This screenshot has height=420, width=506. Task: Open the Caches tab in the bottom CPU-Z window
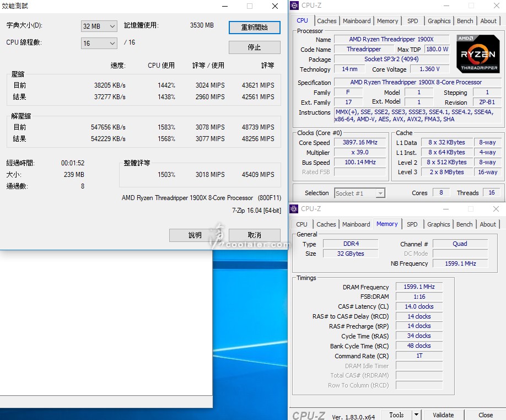point(326,224)
